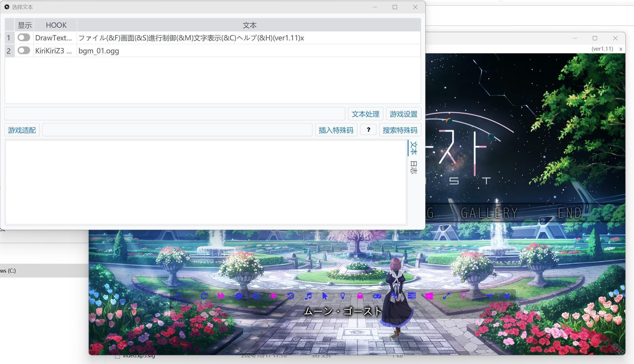Viewport: 634px width, 364px height.
Task: Click the mouse cursor arrow icon
Action: (x=325, y=296)
